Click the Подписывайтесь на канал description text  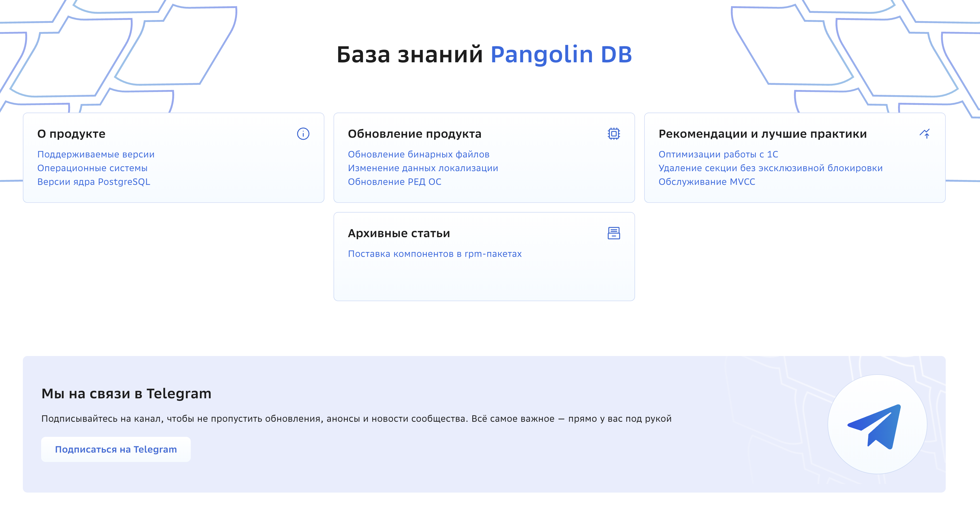[x=356, y=418]
